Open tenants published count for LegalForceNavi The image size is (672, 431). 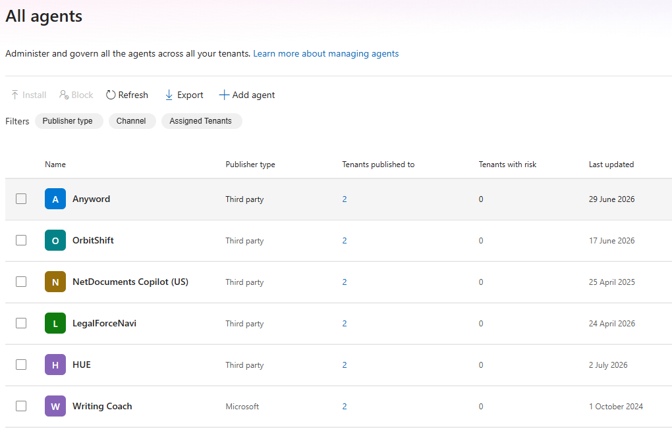click(x=345, y=323)
